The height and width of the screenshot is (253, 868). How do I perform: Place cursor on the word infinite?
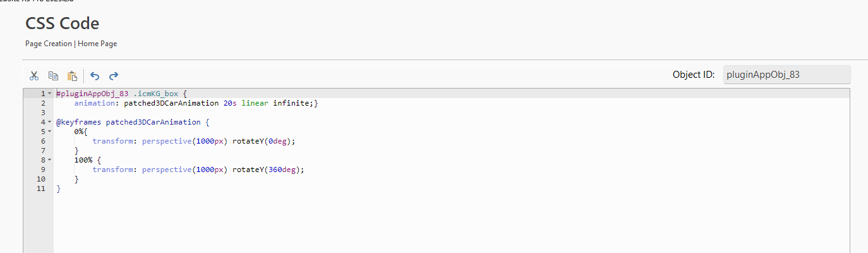point(291,103)
